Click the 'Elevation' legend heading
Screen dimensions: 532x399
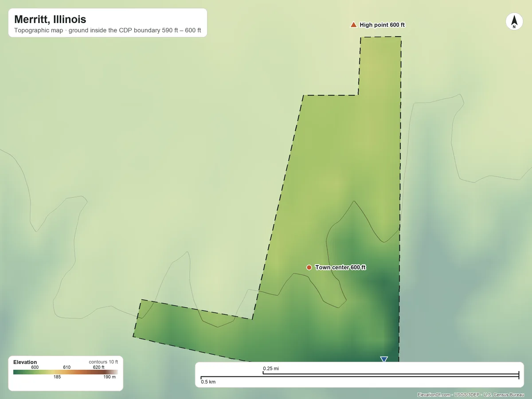[x=25, y=362]
